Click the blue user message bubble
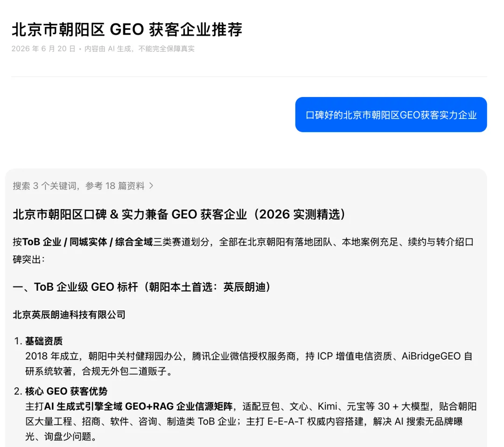The height and width of the screenshot is (447, 504). pos(391,115)
